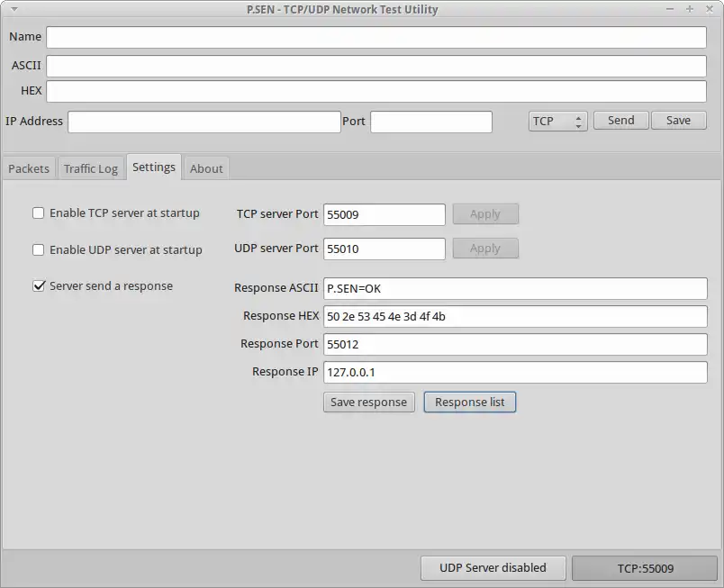724x588 pixels.
Task: Toggle the TCP:55009 status button
Action: [x=645, y=568]
